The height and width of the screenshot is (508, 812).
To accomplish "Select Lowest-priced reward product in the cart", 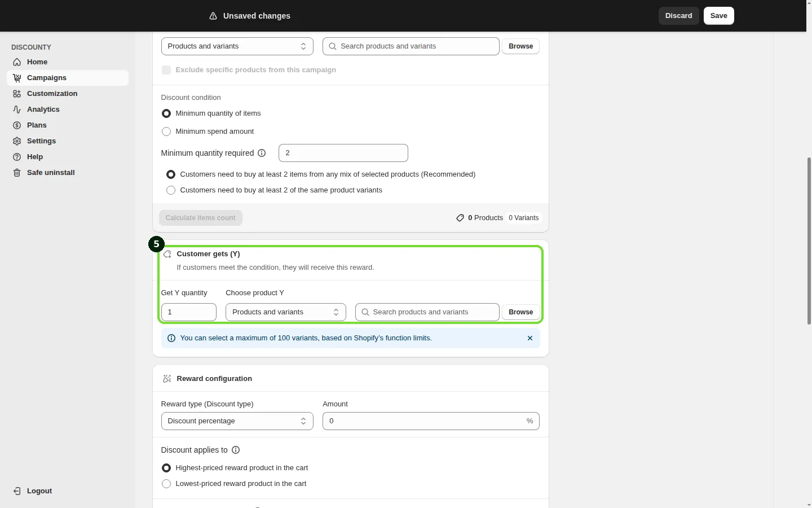I will 166,484.
